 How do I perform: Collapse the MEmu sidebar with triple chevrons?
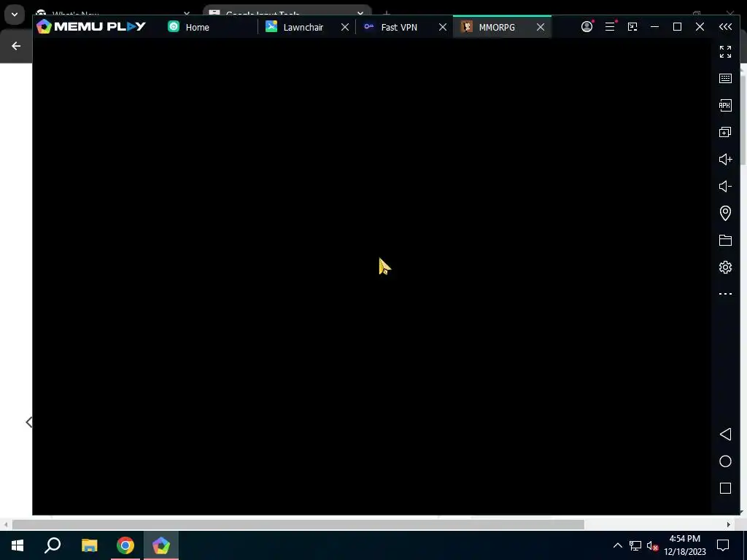(725, 27)
